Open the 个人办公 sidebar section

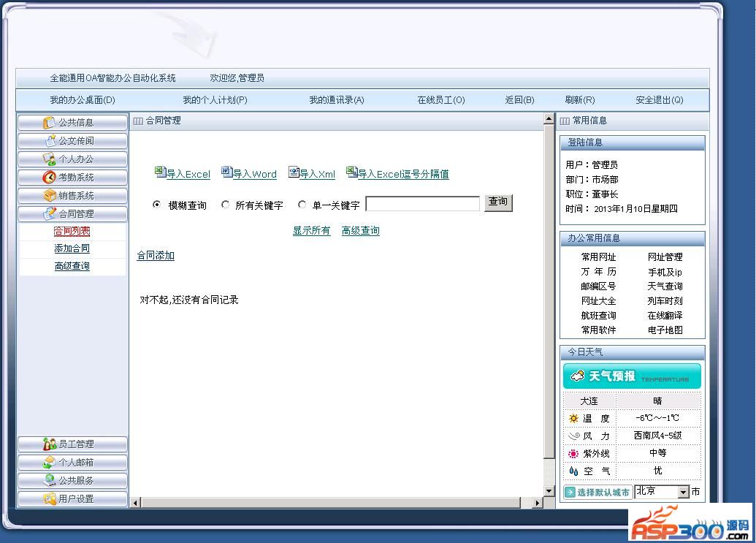[x=73, y=159]
